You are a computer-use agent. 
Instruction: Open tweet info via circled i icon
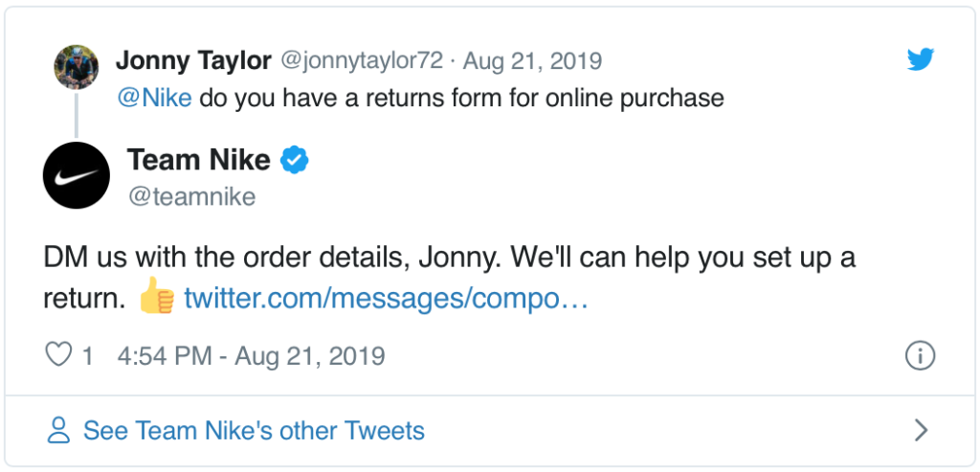click(x=919, y=356)
